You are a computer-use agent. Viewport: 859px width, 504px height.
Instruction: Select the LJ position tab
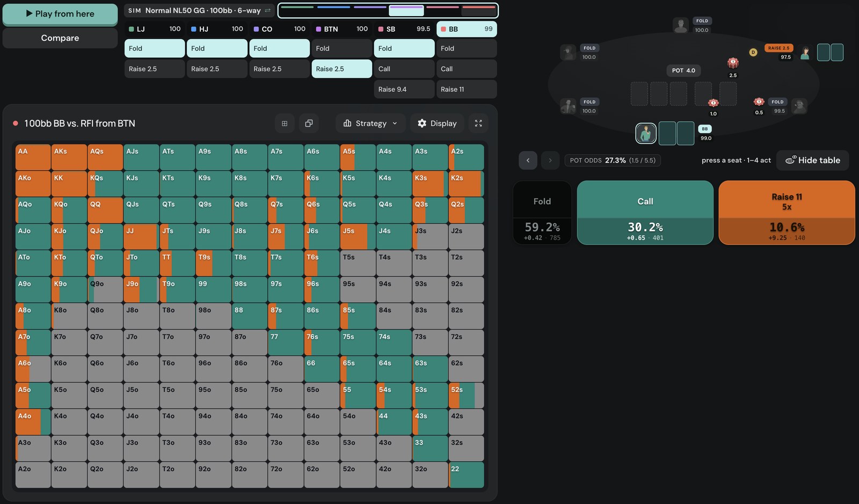coord(155,29)
